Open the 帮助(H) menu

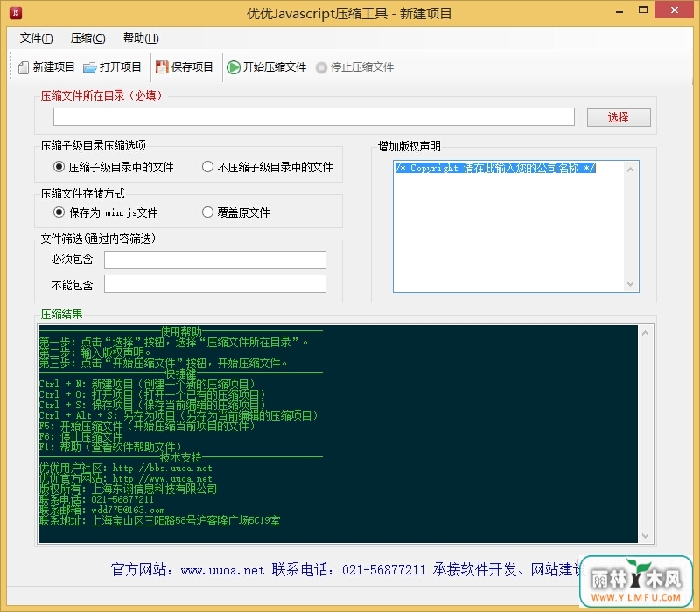coord(141,38)
